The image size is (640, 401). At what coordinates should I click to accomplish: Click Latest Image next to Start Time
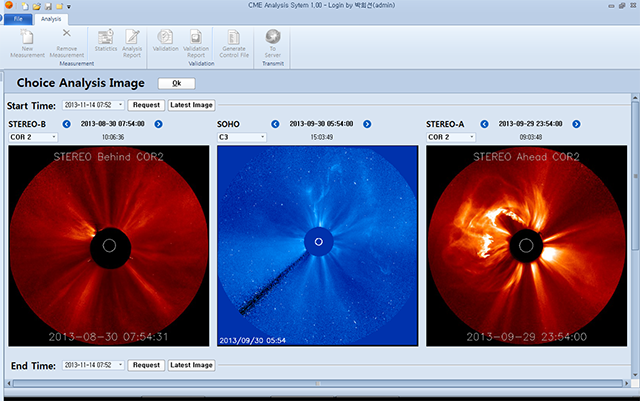(191, 105)
